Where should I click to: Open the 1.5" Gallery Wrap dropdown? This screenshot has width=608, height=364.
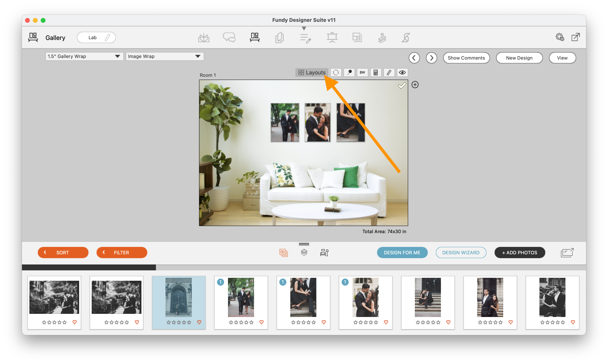(x=84, y=56)
